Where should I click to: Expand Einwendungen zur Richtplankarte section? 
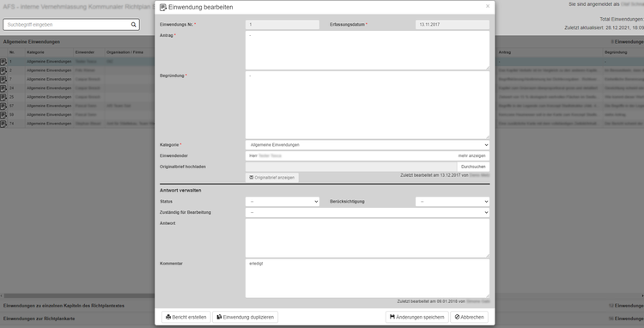(x=39, y=319)
